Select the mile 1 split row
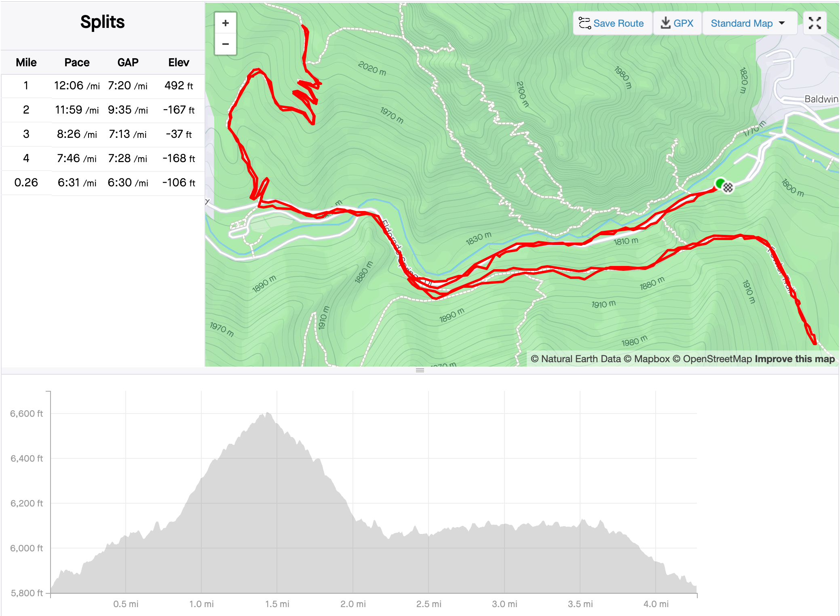 click(x=103, y=86)
